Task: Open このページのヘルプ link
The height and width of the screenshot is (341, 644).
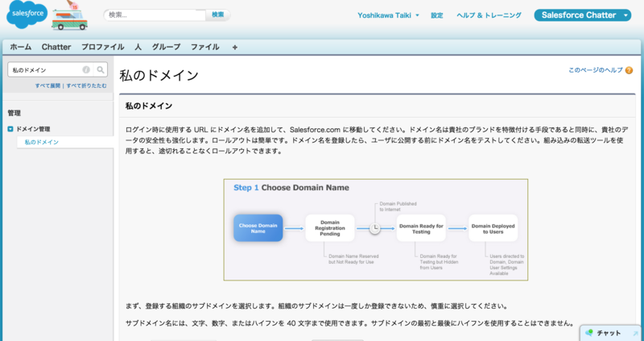Action: coord(596,70)
